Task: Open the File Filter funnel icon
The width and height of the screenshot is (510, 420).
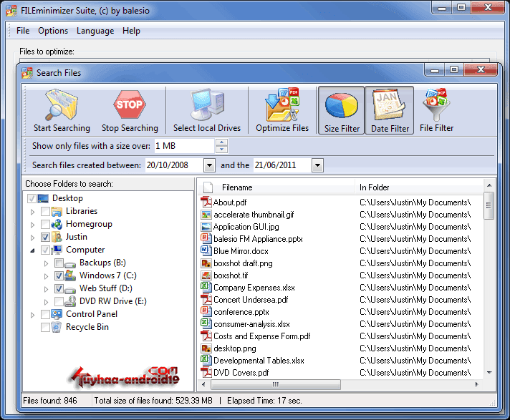Action: [436, 104]
